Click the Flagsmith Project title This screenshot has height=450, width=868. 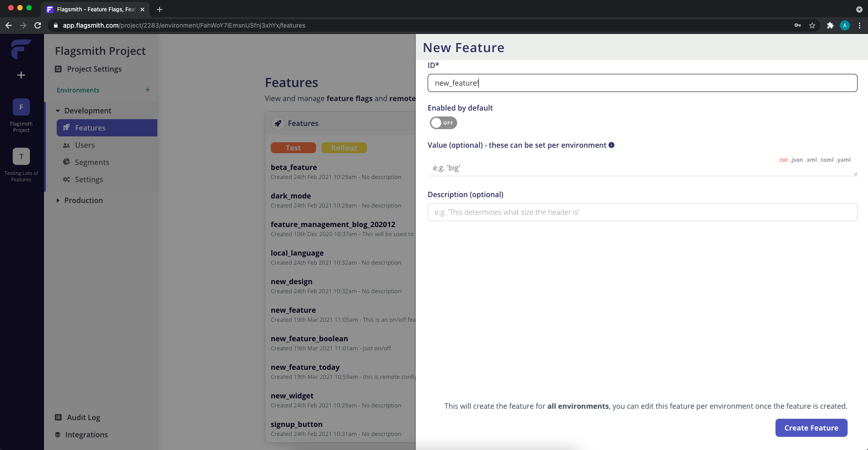click(x=100, y=51)
